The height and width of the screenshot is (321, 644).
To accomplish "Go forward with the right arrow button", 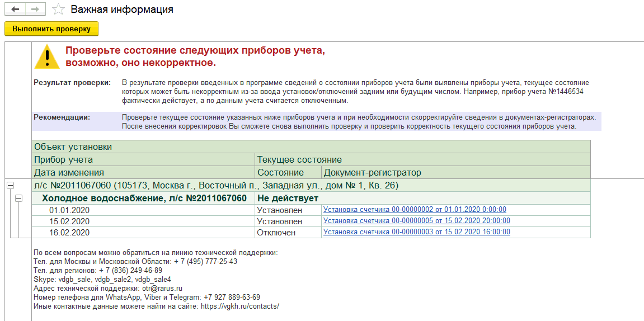I will (36, 9).
